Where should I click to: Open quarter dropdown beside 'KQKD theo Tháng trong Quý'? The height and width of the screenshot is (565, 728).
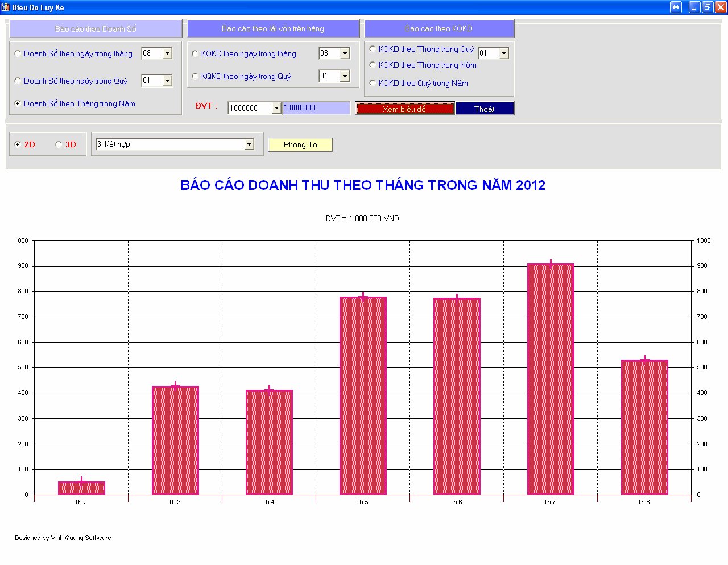[504, 53]
